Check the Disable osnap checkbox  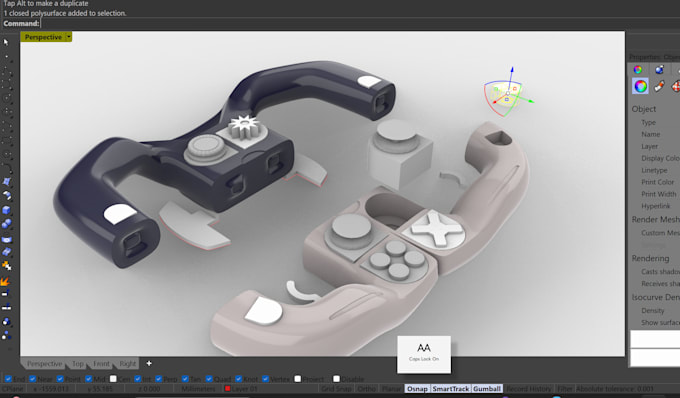pyautogui.click(x=336, y=379)
